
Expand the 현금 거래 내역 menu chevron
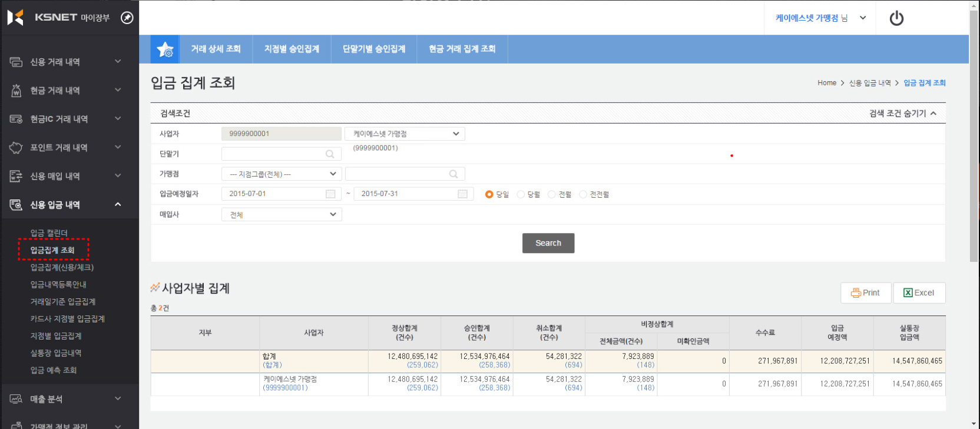(118, 90)
